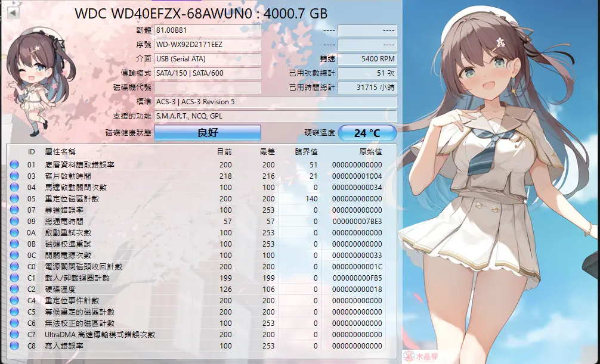Image resolution: width=600 pixels, height=364 pixels.
Task: Click transfer mode field SATA/150 | SATA/600
Action: pos(208,73)
